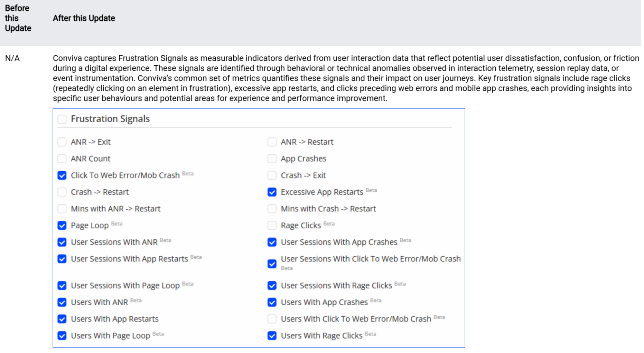Enable the App Crashes metric checkbox
The image size is (644, 353).
point(272,159)
